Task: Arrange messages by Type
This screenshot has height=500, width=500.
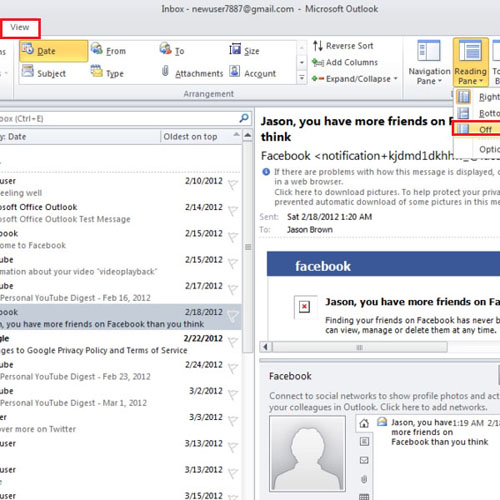Action: click(107, 73)
